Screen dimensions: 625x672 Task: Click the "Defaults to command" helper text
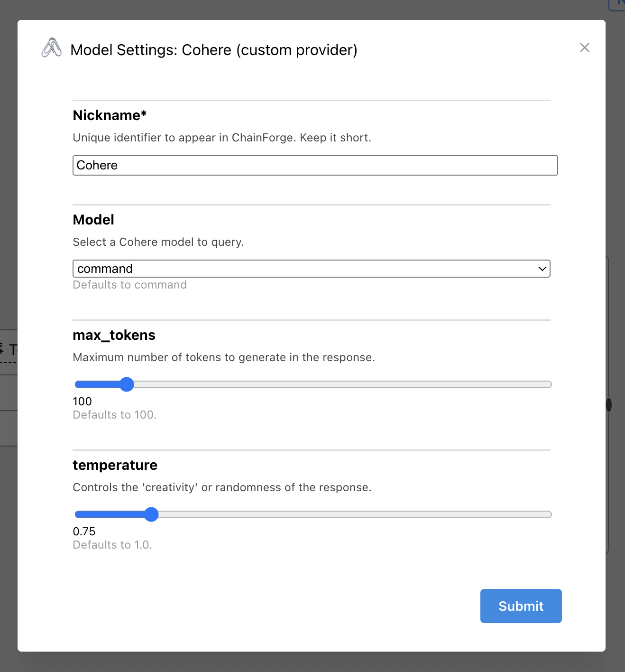(129, 285)
